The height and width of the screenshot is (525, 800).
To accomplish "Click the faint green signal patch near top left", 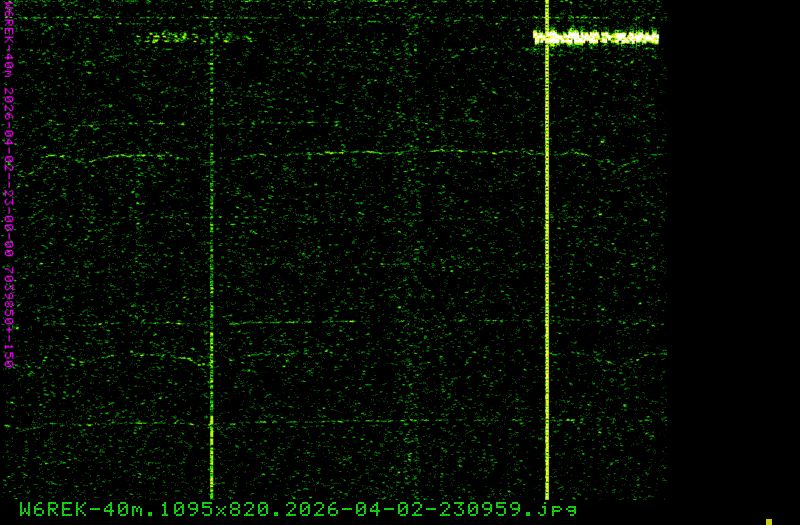I will point(195,37).
